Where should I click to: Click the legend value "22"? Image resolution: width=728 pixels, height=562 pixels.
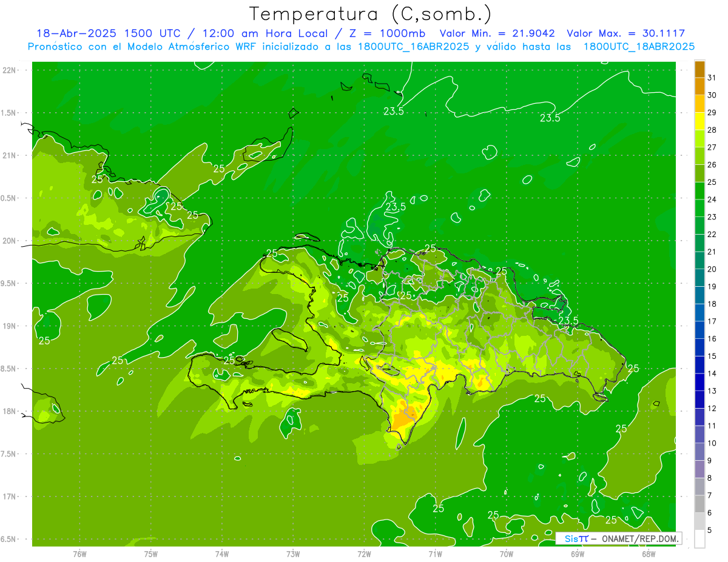(x=712, y=235)
